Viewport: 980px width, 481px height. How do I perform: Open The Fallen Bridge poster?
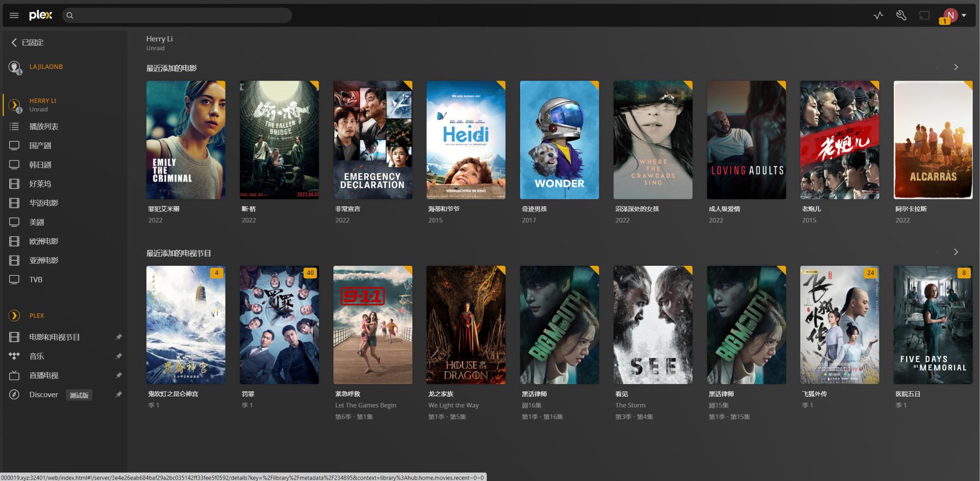(279, 140)
